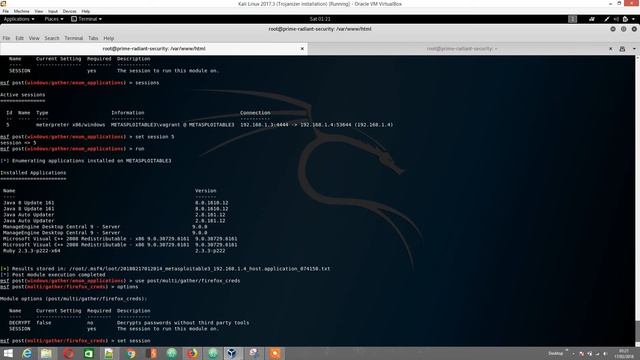Click the Windows taskbar clock and date

pos(624,353)
